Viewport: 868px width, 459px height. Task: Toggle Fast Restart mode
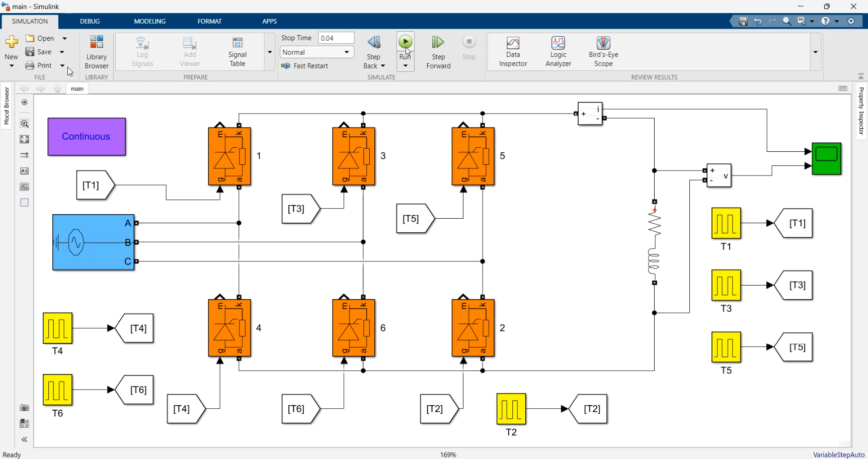tap(305, 66)
